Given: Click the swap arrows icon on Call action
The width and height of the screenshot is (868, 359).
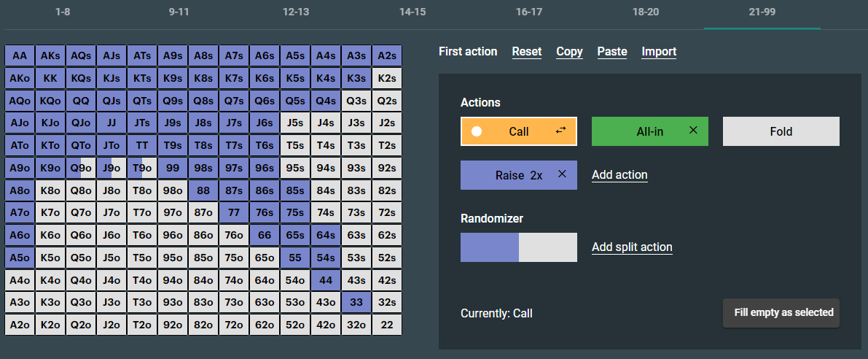Looking at the screenshot, I should coord(560,131).
